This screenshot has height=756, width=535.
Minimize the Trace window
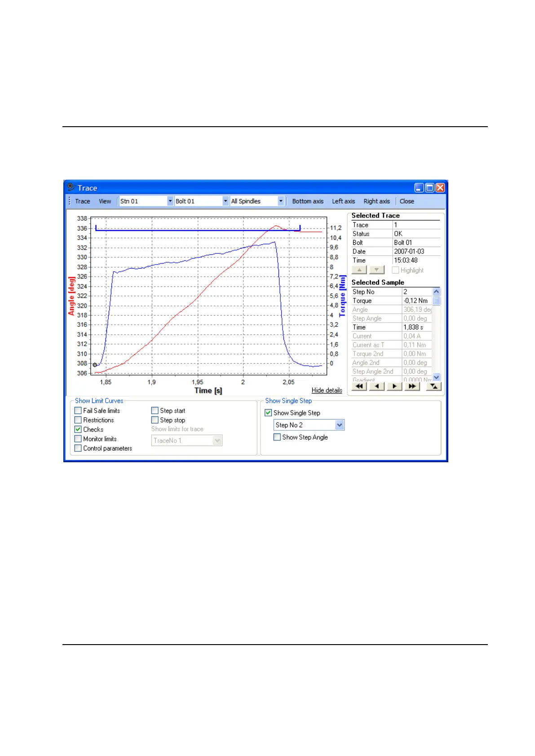pos(419,188)
